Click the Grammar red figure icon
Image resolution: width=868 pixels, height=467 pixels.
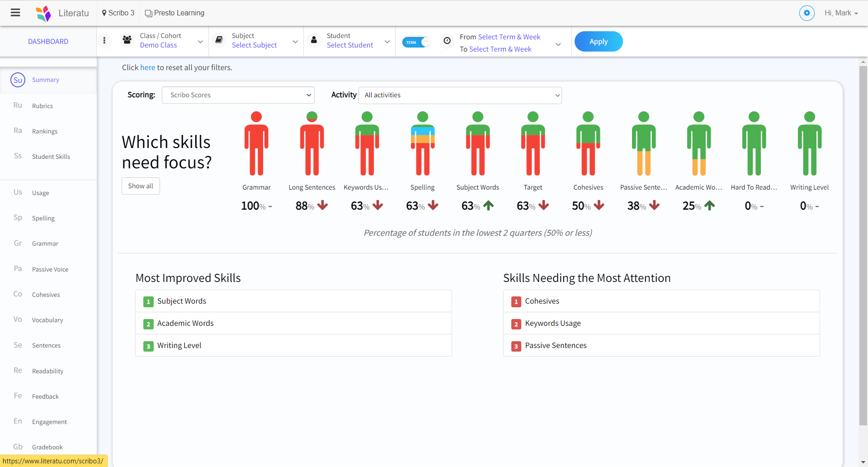pyautogui.click(x=256, y=143)
